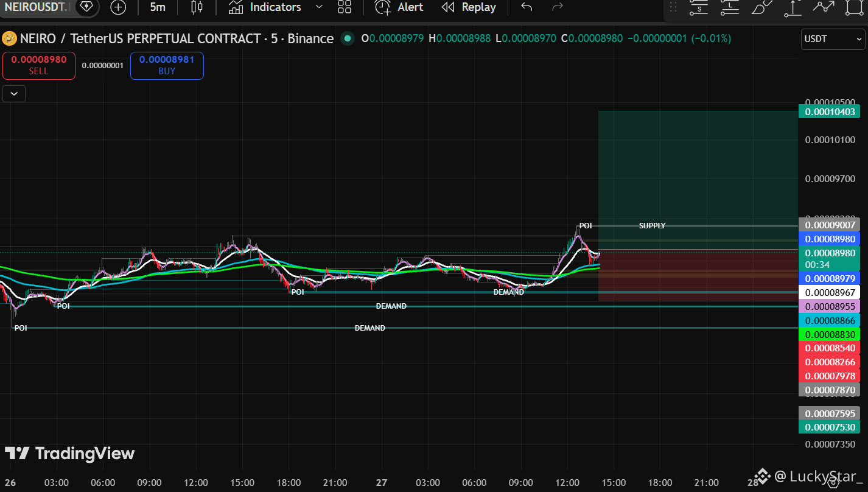Select the Brush drawing tool

pos(761,7)
